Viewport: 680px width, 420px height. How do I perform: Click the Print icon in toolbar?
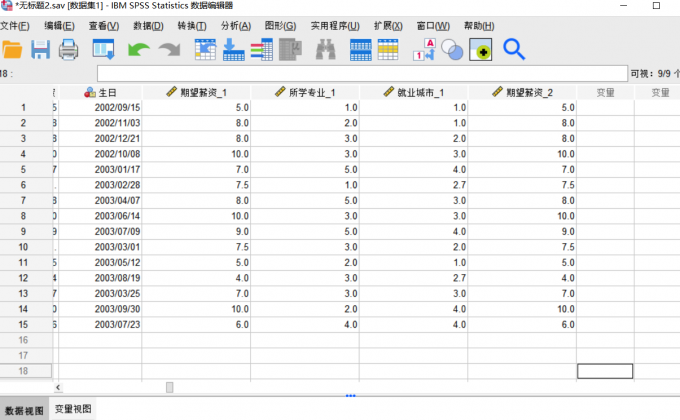tap(68, 48)
